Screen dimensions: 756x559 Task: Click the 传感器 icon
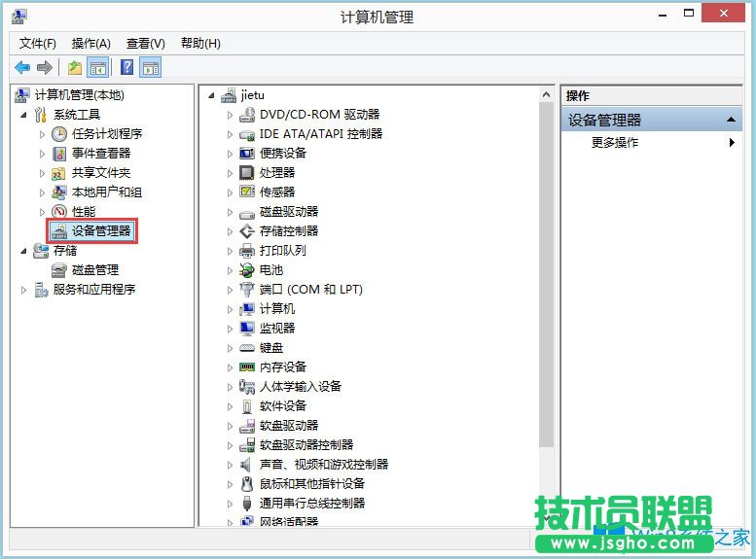point(247,192)
